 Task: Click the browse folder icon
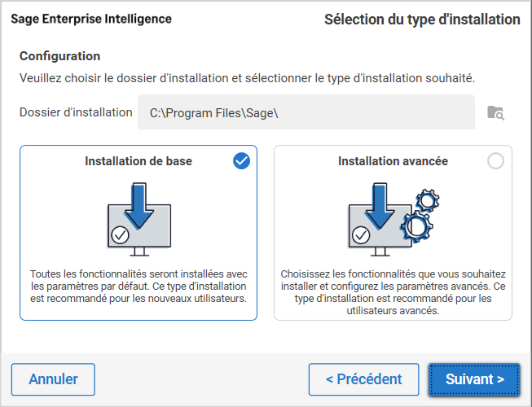coord(495,112)
